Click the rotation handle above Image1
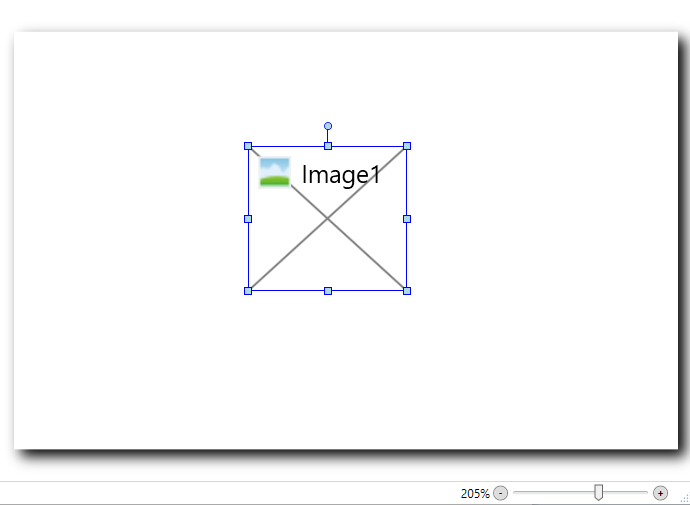Screen dimensions: 690x505 [328, 126]
